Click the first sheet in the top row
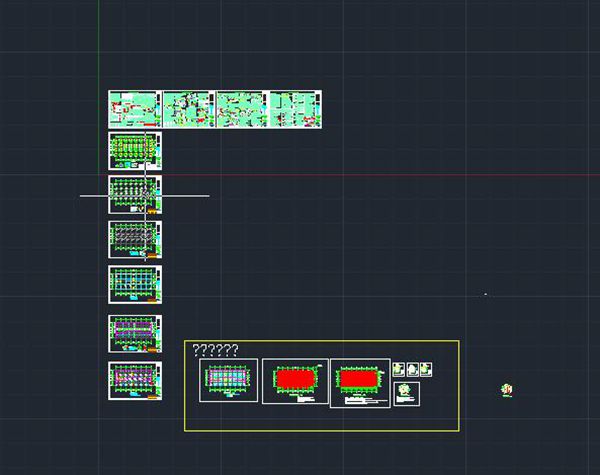 135,110
